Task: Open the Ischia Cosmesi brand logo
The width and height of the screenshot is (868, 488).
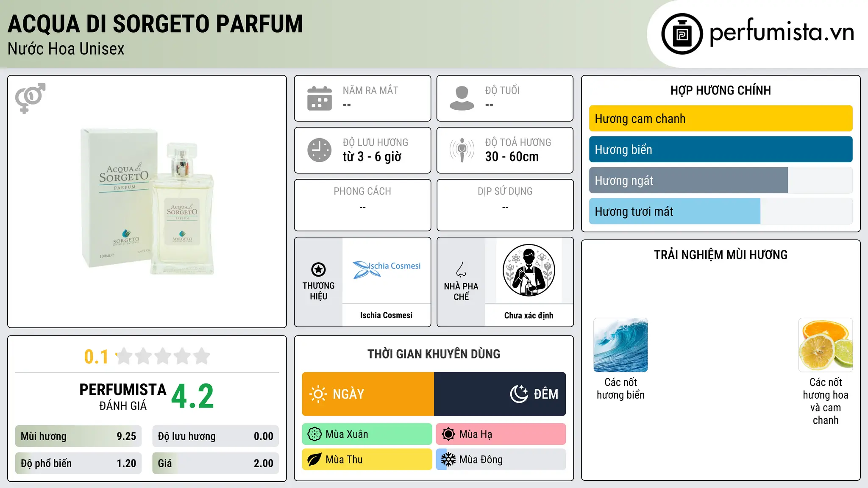Action: tap(387, 269)
